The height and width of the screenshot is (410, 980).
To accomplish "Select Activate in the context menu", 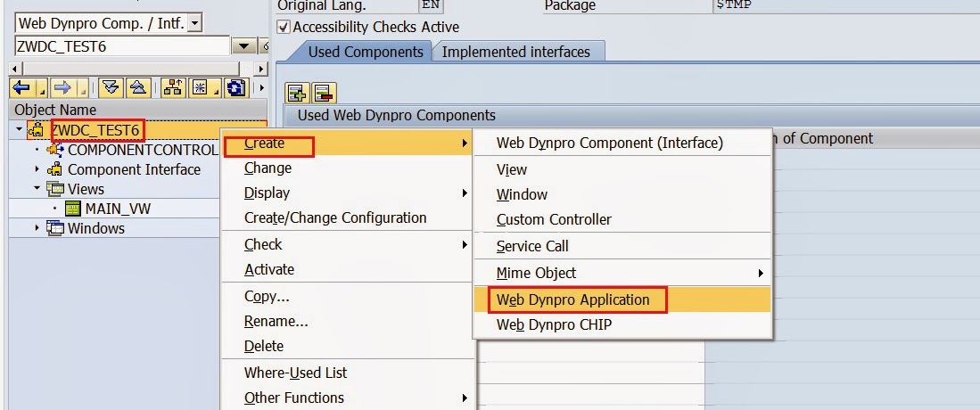I will (347, 269).
